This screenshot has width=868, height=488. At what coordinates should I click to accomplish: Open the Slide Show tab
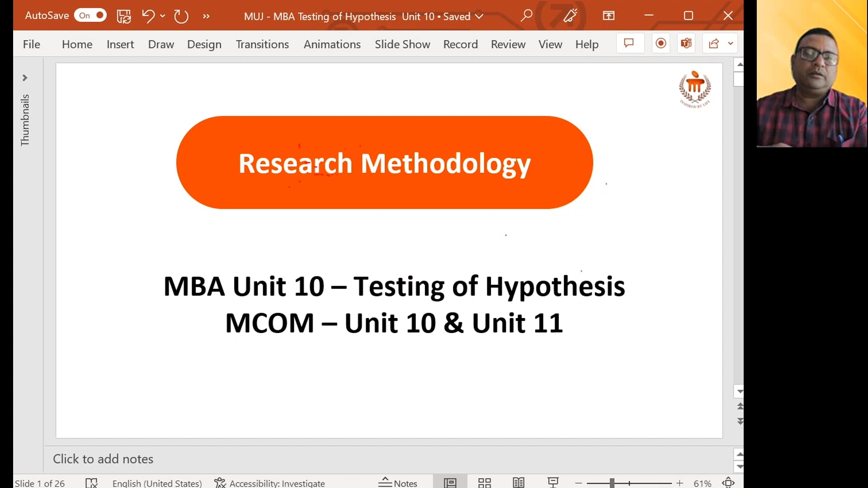[x=402, y=44]
